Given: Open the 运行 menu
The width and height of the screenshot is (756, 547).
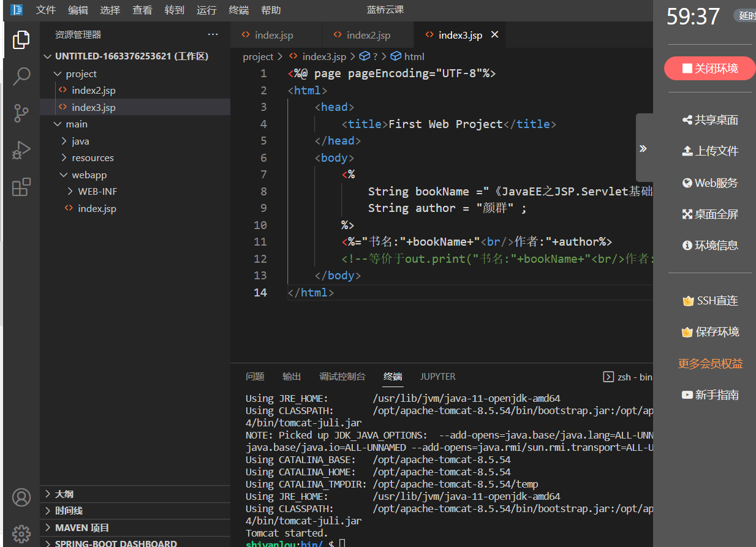Looking at the screenshot, I should [206, 10].
